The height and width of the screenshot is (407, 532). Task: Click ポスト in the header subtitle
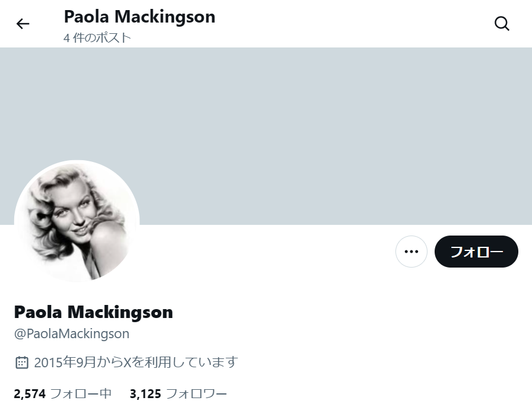click(113, 37)
